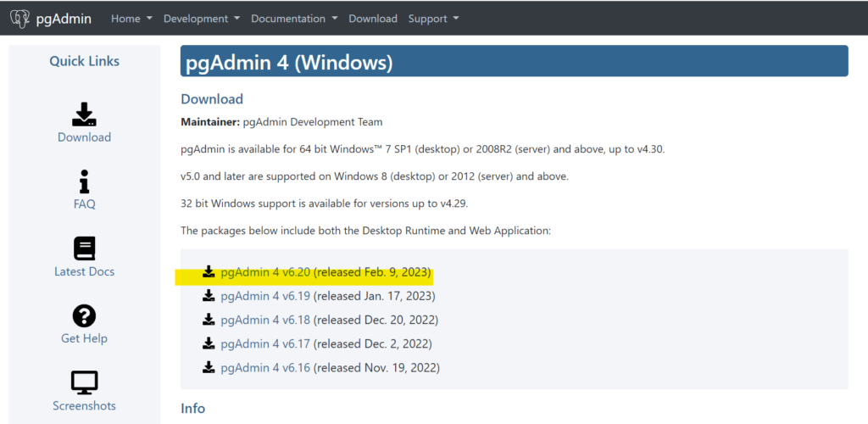Click the pgAdmin elephant logo icon

20,19
